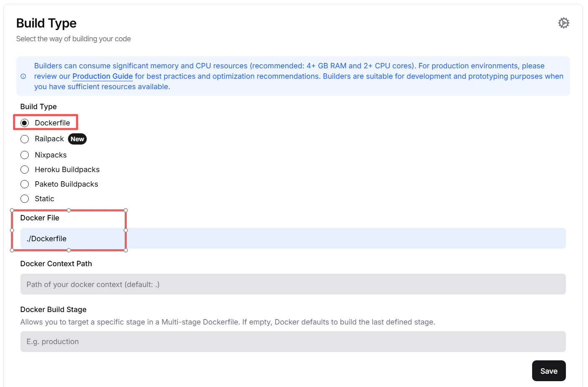Image resolution: width=588 pixels, height=387 pixels.
Task: Click the top-middle handle of the Docker File selection box
Action: coord(69,210)
